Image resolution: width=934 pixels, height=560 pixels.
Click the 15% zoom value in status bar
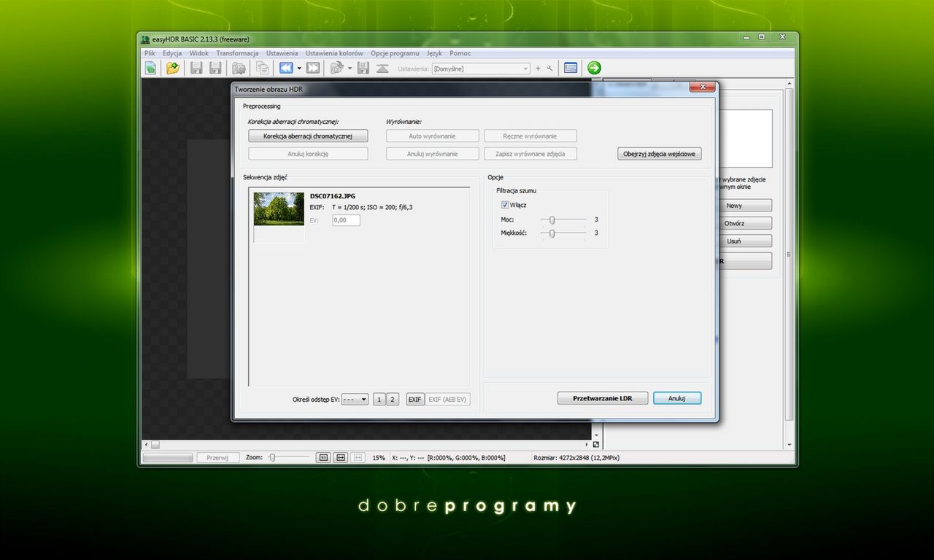tap(379, 458)
